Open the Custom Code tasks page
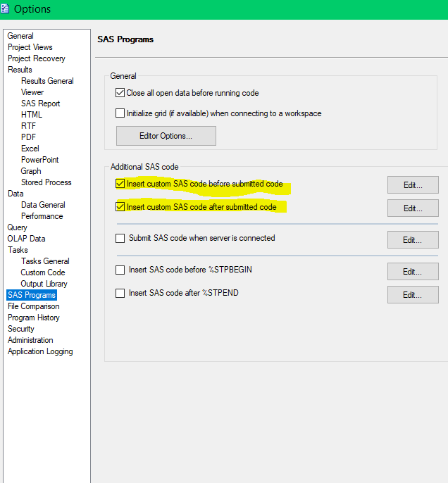The image size is (448, 483). point(43,272)
